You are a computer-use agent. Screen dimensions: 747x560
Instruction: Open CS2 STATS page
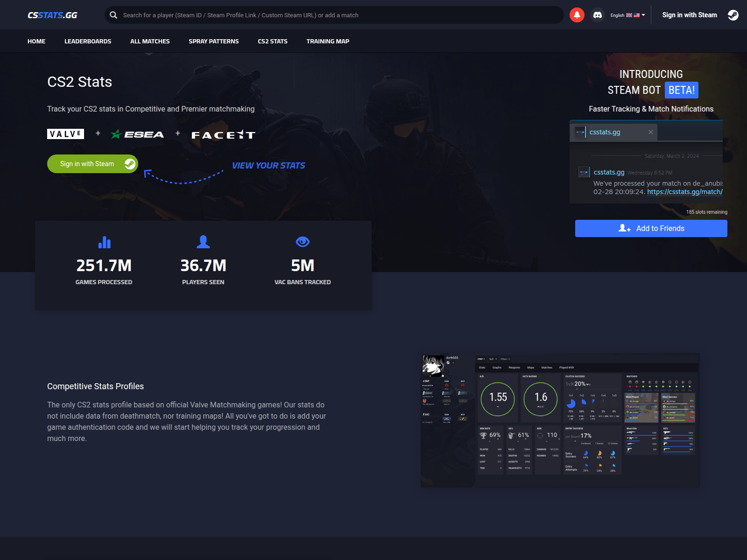pos(273,41)
